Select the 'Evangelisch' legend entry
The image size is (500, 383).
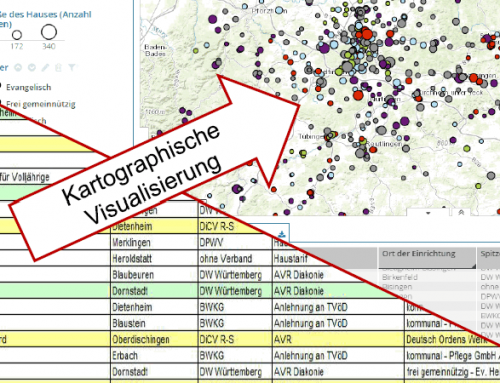[x=29, y=87]
